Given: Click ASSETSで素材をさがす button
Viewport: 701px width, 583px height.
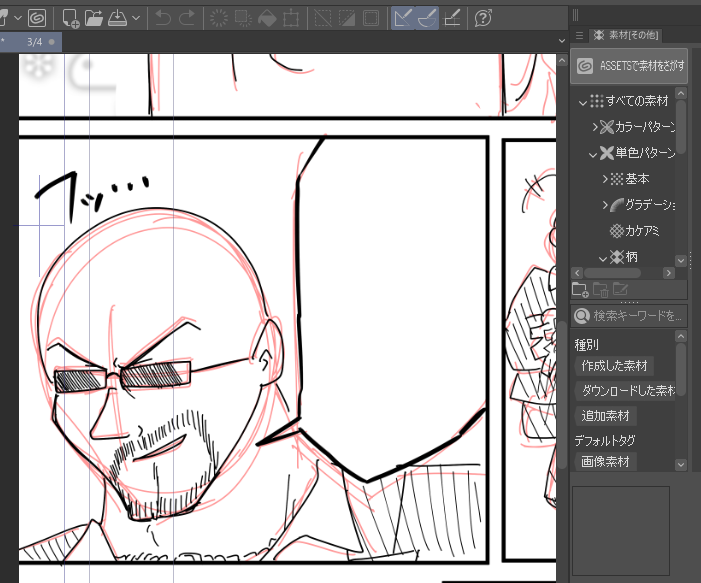Looking at the screenshot, I should click(629, 66).
